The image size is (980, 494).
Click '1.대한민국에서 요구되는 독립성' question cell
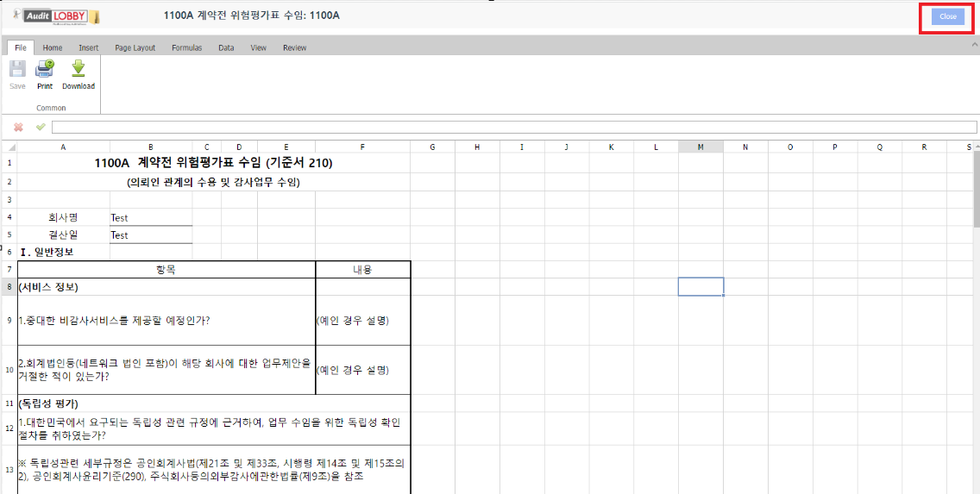214,428
